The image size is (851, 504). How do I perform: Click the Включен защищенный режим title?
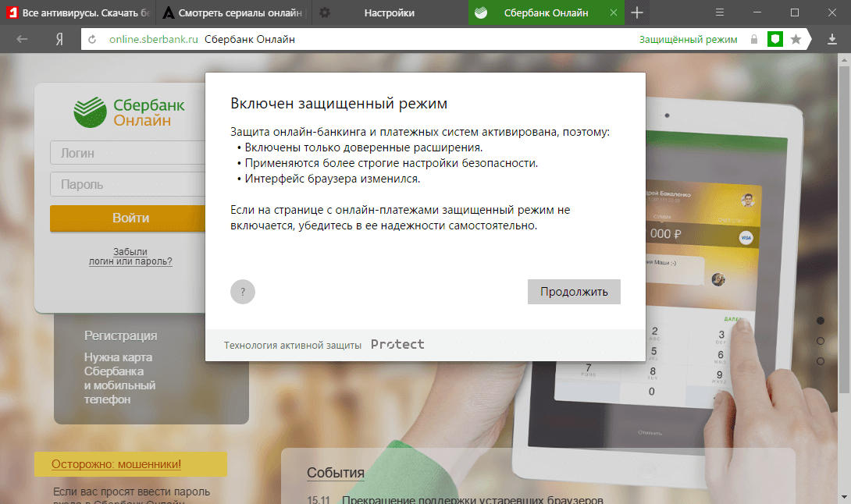pyautogui.click(x=339, y=104)
